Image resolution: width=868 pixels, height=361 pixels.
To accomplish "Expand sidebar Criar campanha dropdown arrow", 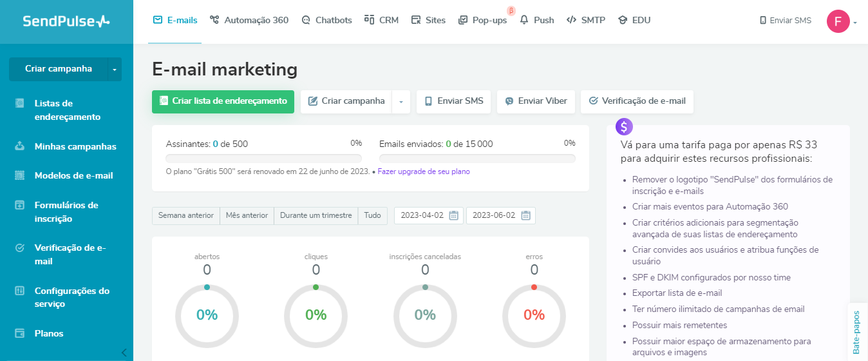I will tap(115, 69).
